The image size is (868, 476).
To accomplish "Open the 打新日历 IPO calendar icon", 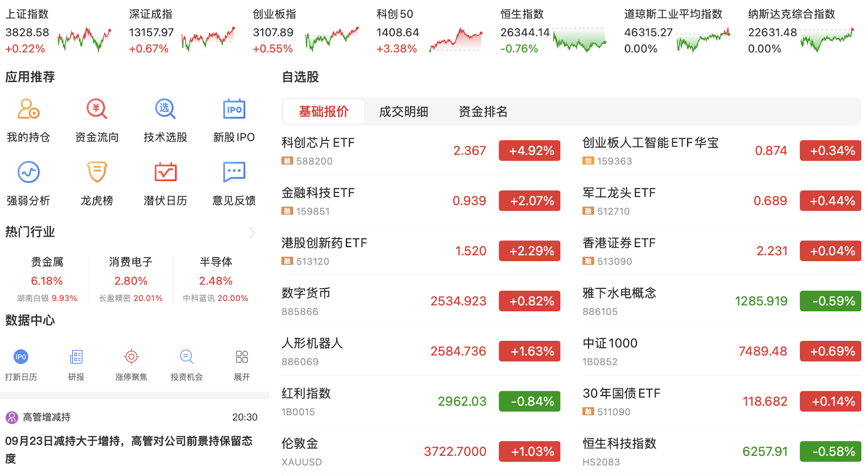I will (x=21, y=357).
